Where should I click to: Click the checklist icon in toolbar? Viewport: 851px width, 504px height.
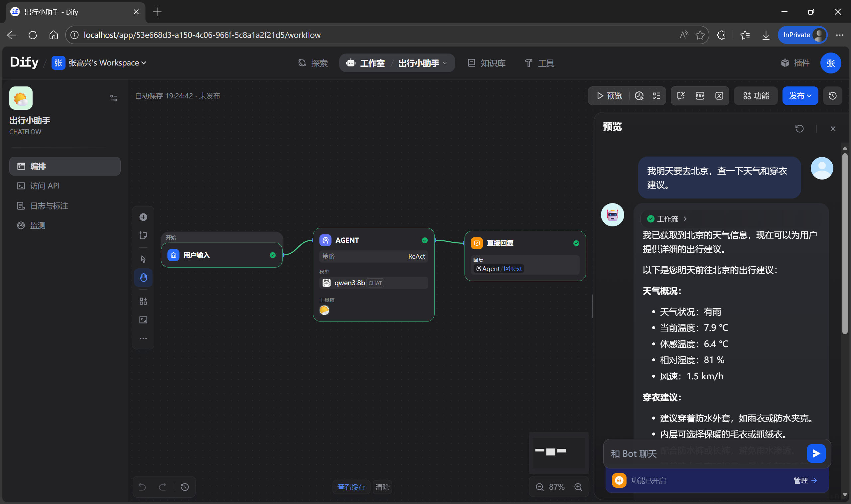[656, 96]
